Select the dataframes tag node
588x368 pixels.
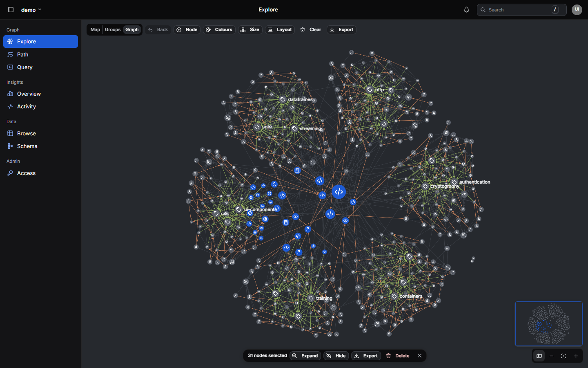click(x=283, y=99)
